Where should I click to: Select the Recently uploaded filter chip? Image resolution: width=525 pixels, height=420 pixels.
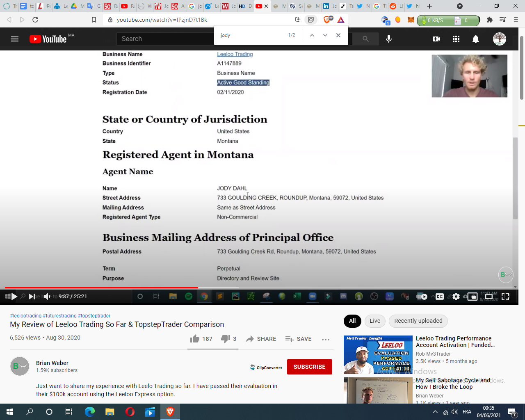tap(418, 321)
